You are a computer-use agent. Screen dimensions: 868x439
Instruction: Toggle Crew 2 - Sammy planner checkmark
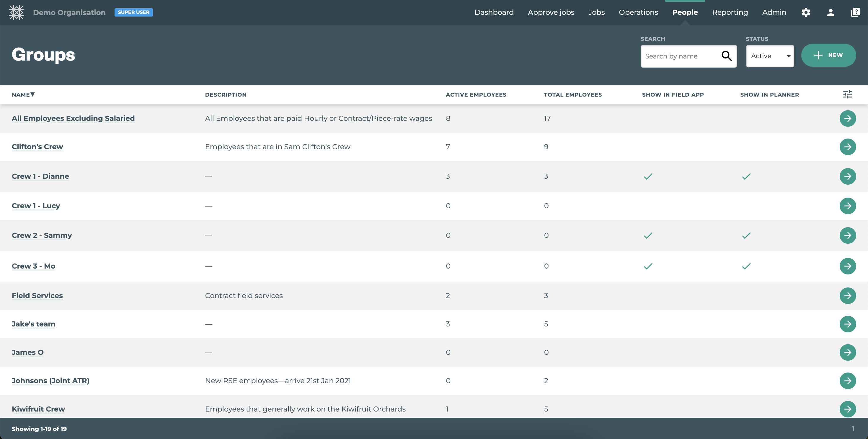tap(746, 235)
